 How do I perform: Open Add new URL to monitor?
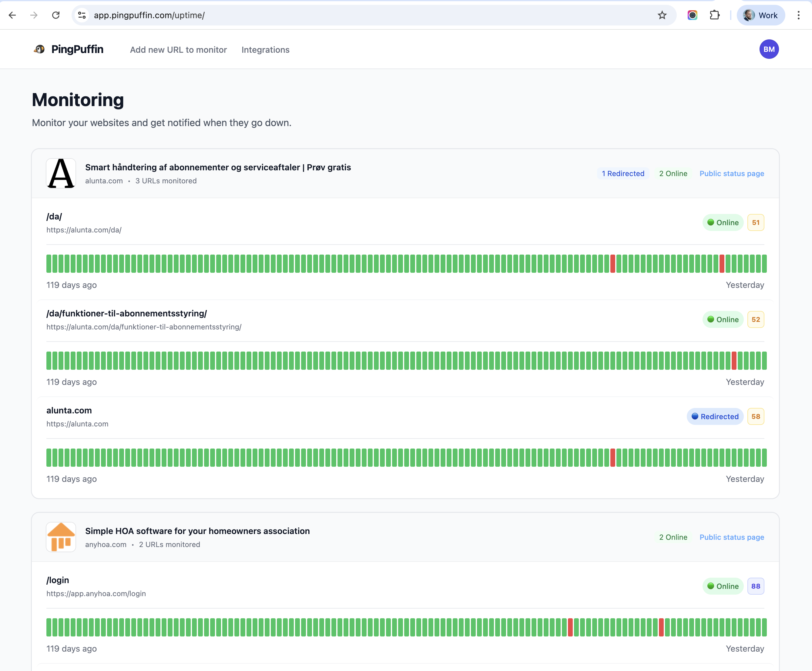pyautogui.click(x=178, y=50)
